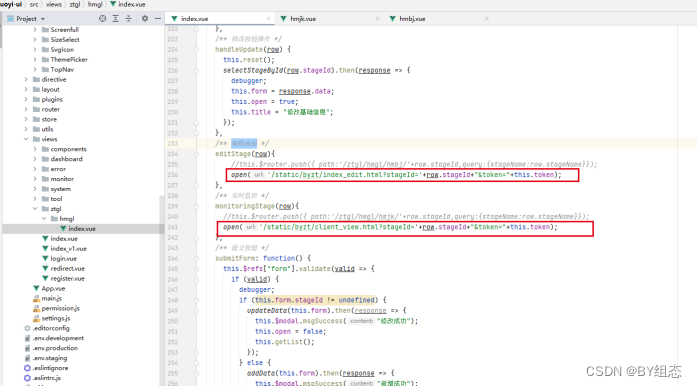Fold handleUpdate method at line 224 gutter
The width and height of the screenshot is (697, 387).
(x=196, y=50)
